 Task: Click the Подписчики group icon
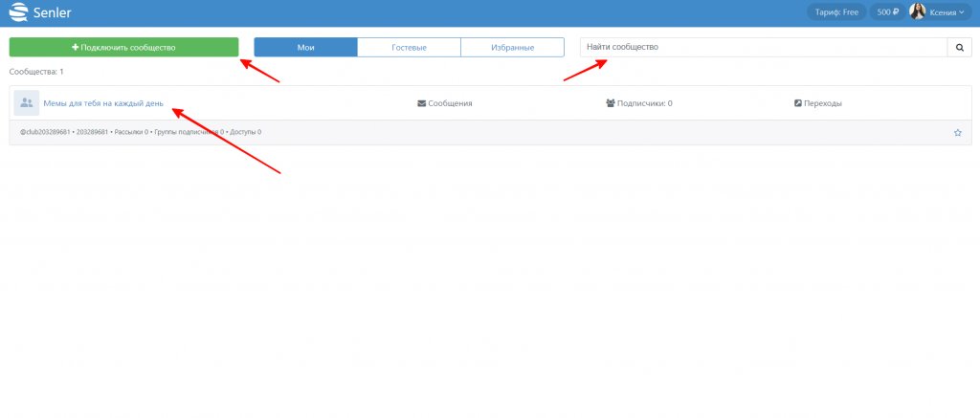[x=611, y=103]
